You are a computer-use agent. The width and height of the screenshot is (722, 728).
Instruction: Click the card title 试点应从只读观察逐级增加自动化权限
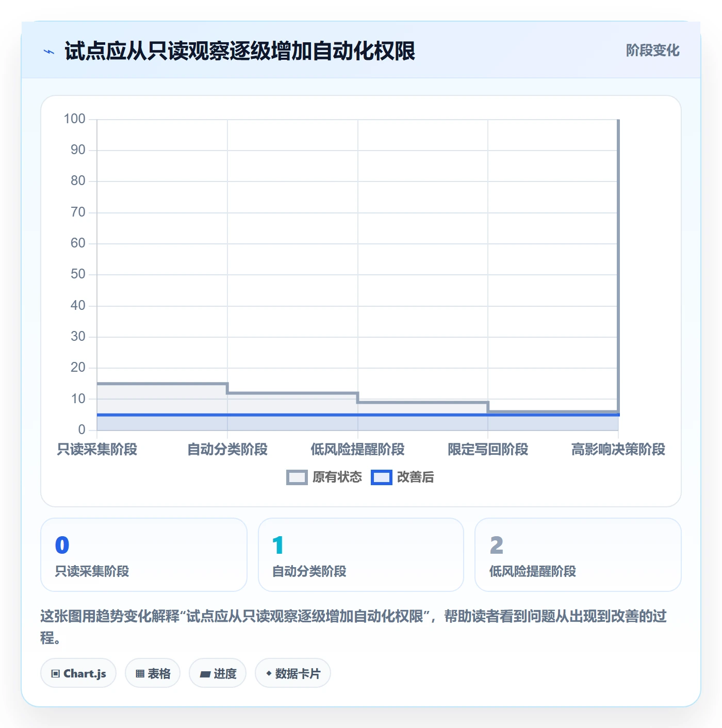coord(240,51)
